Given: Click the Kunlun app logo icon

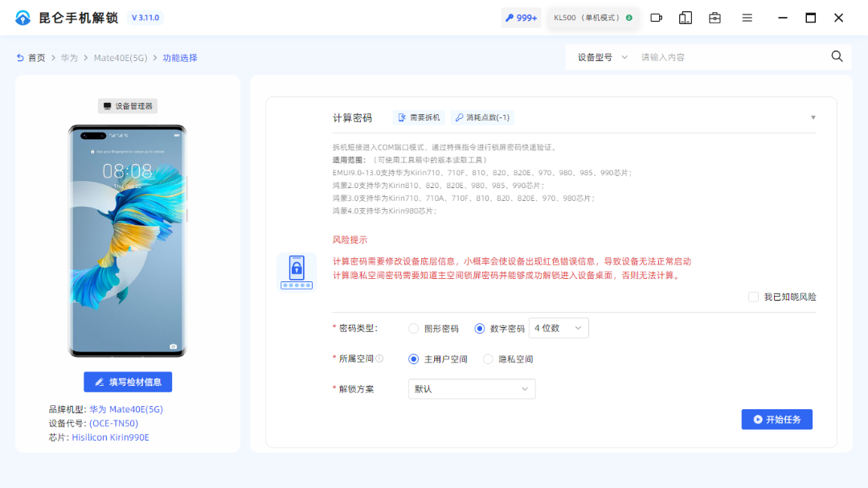Looking at the screenshot, I should click(x=23, y=18).
